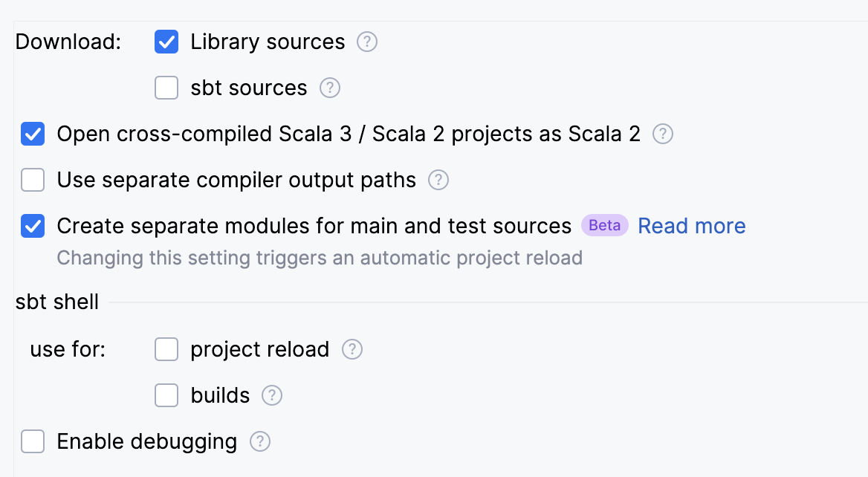868x477 pixels.
Task: Disable opening cross-compiled projects as Scala 2
Action: 33,134
